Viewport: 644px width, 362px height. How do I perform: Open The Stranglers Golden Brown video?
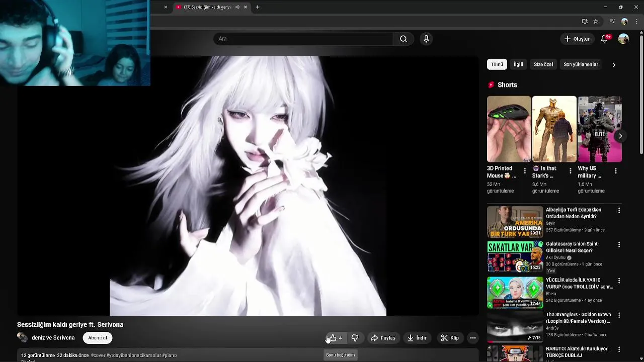(x=578, y=318)
